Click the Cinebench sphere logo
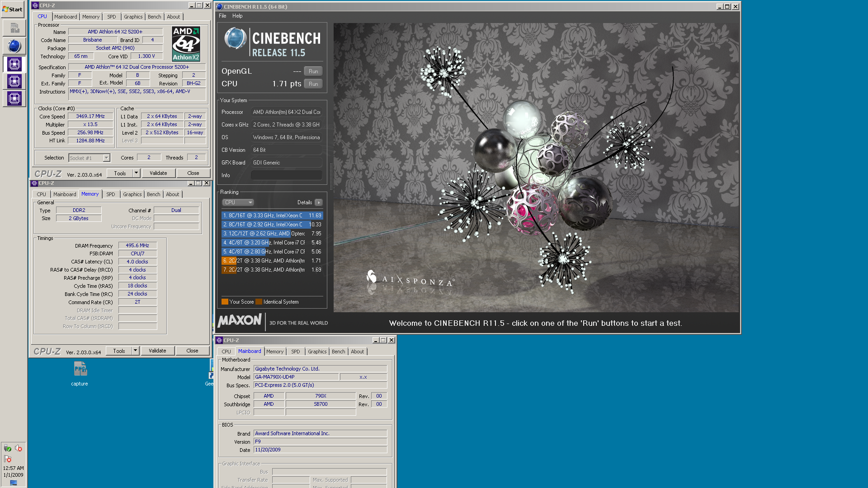Screen dimensions: 868x488 (236, 38)
